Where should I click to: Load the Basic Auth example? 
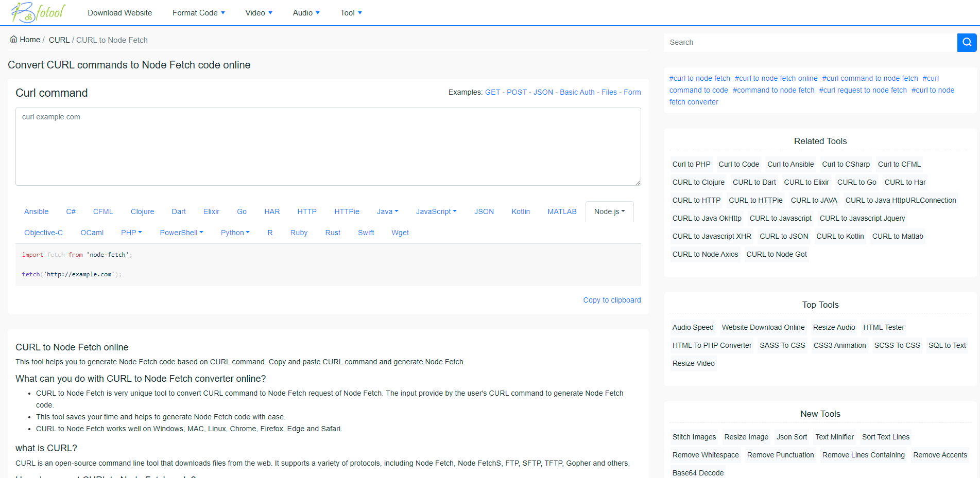coord(577,92)
